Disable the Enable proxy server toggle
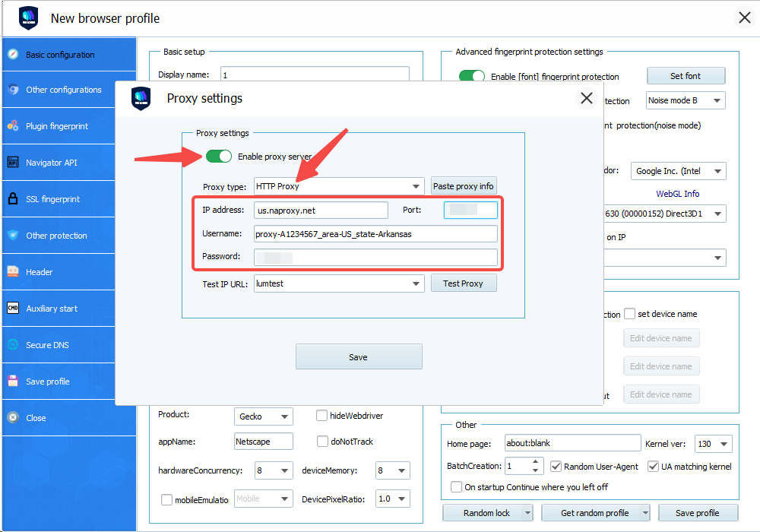 pos(219,157)
